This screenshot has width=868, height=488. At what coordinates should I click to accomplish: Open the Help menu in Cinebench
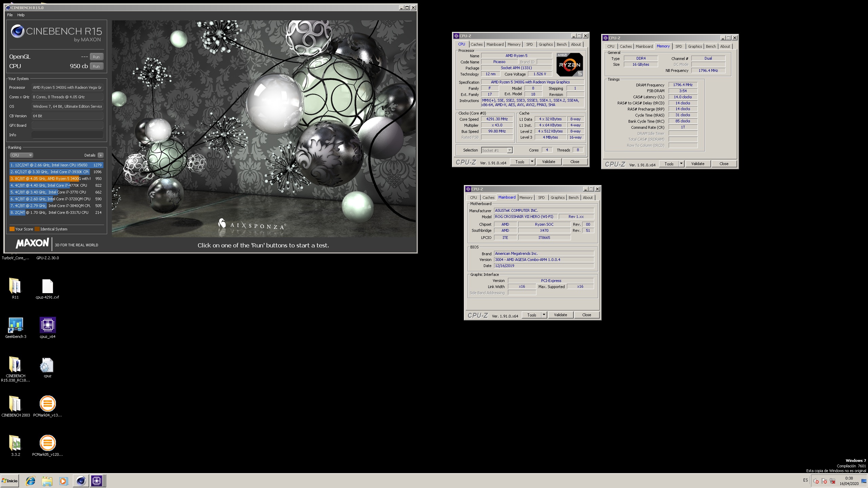21,15
